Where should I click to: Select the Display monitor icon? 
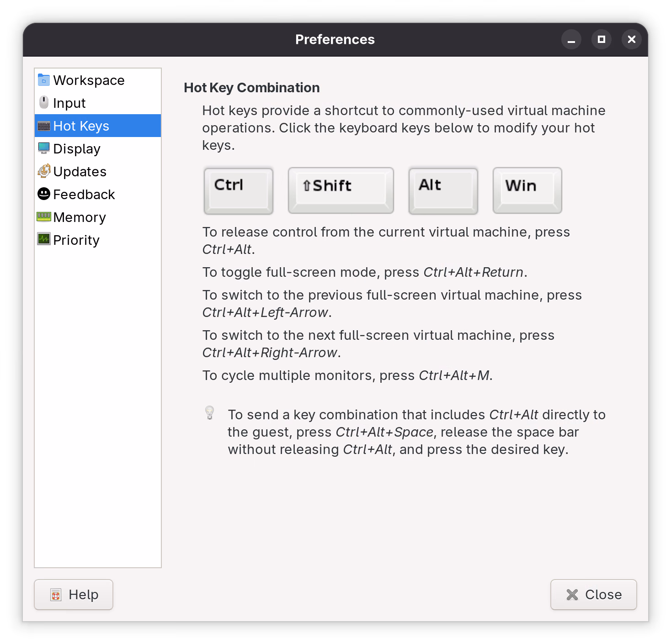point(43,148)
